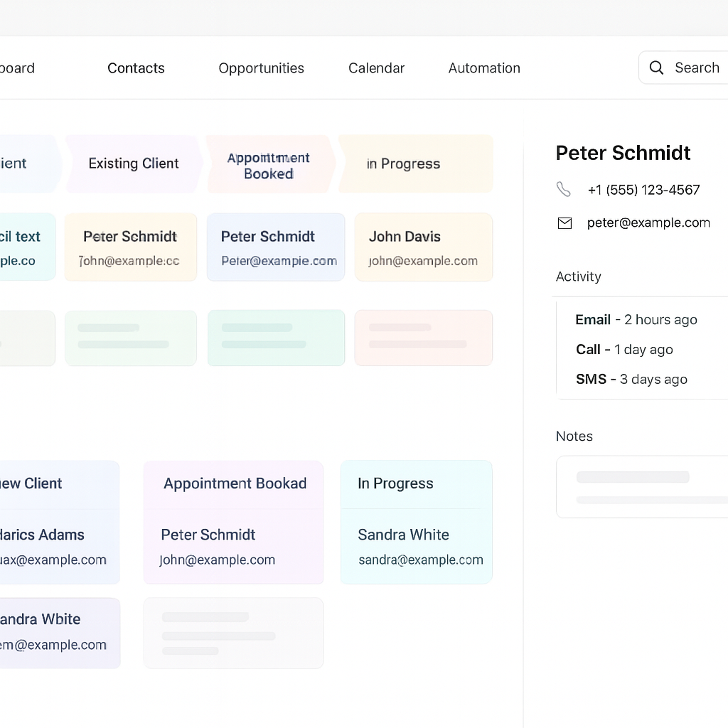Open the SMS - 3 days ago activity

click(x=631, y=380)
